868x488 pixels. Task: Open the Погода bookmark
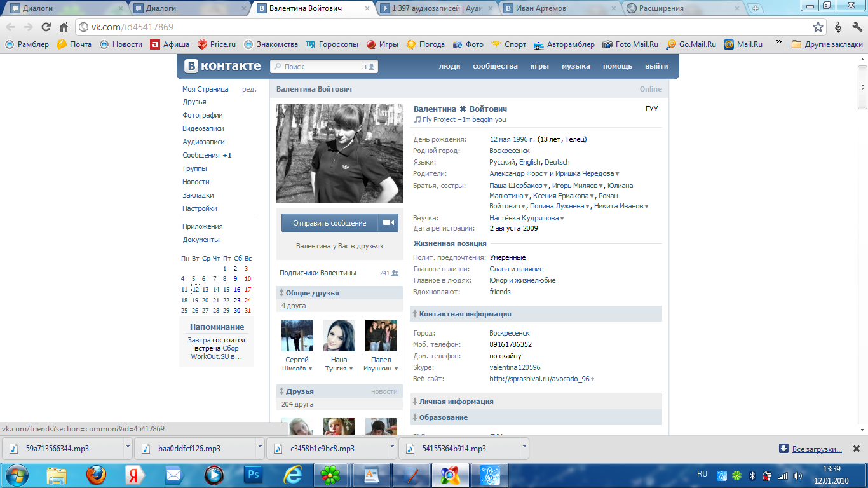pos(426,44)
